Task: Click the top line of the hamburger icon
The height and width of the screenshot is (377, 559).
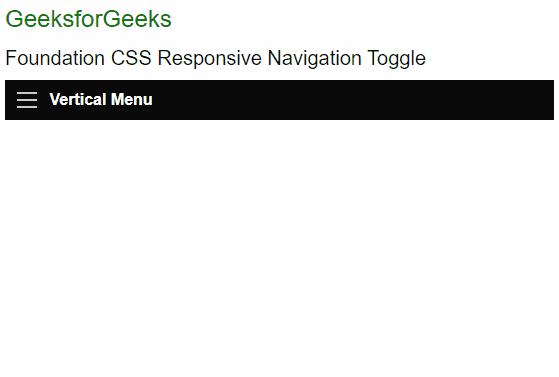Action: click(27, 93)
